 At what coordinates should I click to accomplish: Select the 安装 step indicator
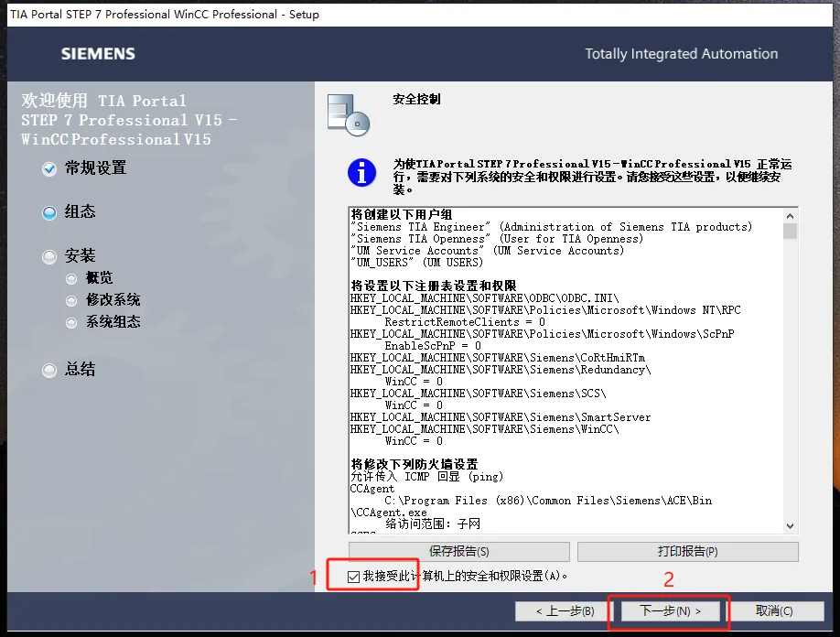click(x=49, y=257)
